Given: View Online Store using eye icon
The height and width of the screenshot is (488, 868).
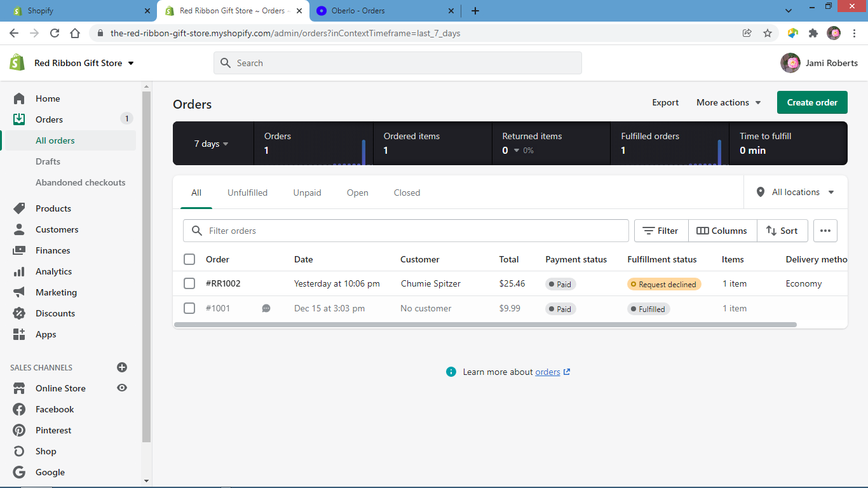Looking at the screenshot, I should click(x=122, y=388).
